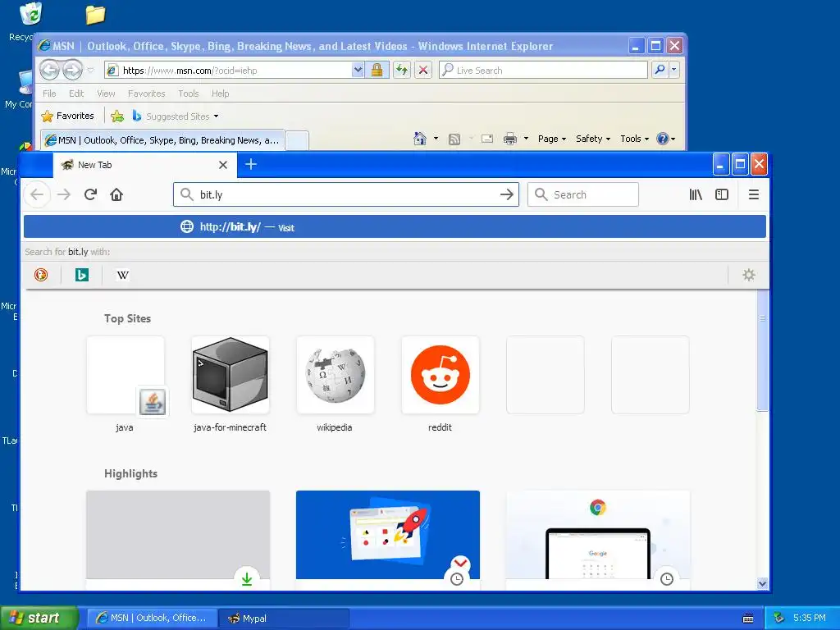The image size is (840, 630).
Task: Open the IE Tools menu bar item
Action: click(188, 94)
